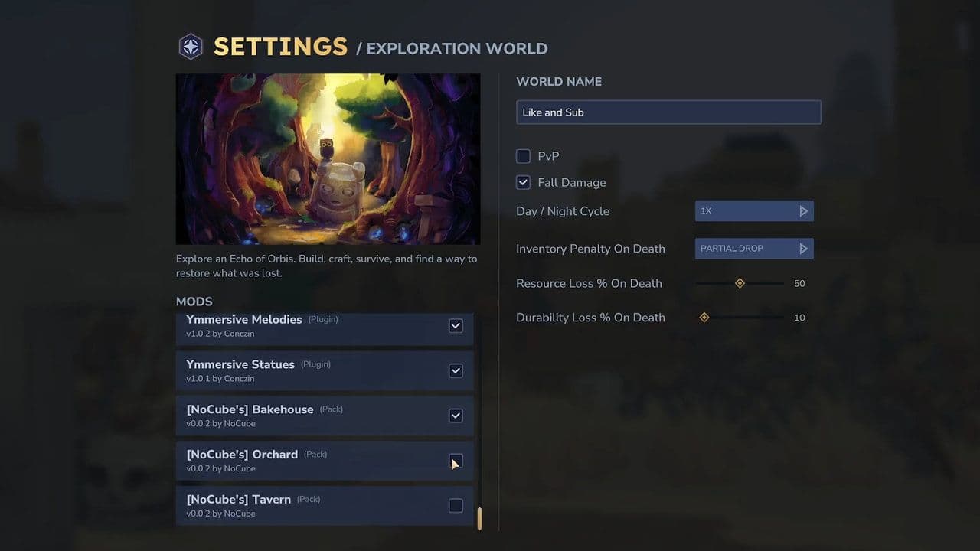
Task: Select the NoCube's Tavern mod name
Action: [x=238, y=500]
